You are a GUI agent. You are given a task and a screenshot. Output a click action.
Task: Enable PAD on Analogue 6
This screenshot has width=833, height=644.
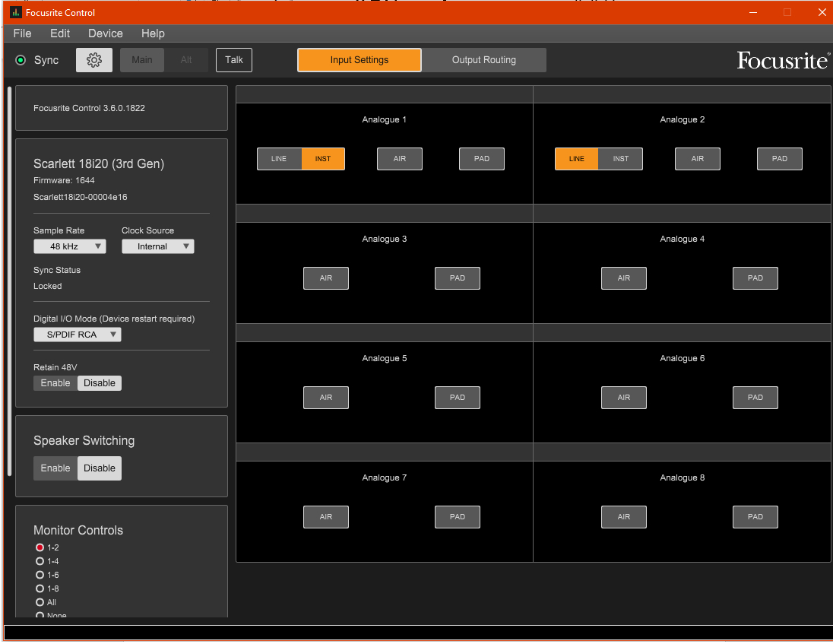755,398
